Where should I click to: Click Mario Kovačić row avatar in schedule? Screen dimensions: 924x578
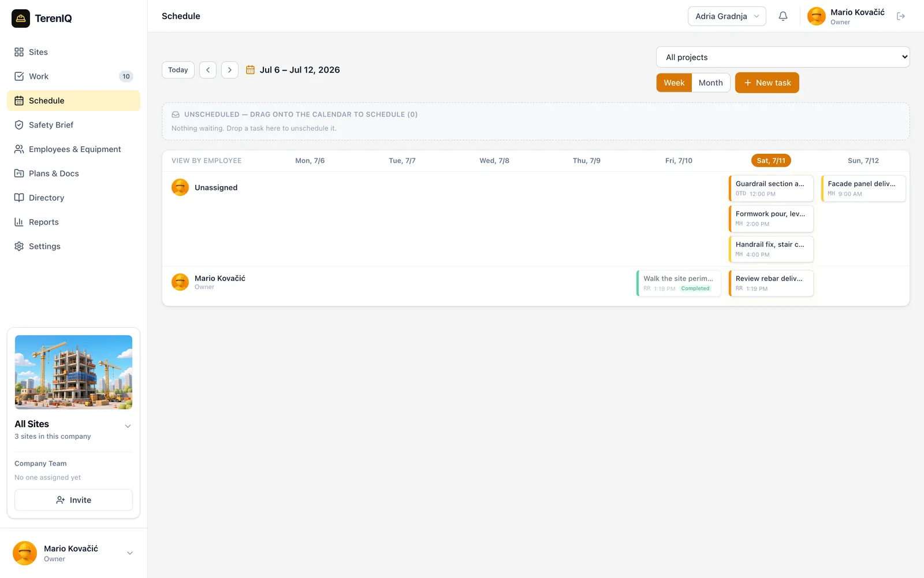180,282
